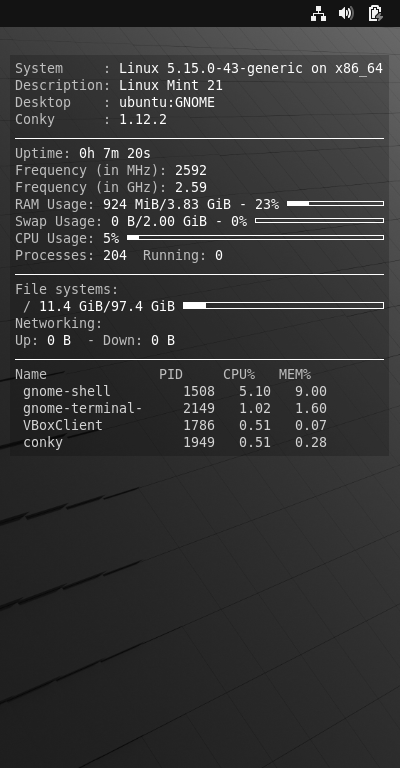
Task: Click the 'CPU%' column header
Action: (239, 374)
